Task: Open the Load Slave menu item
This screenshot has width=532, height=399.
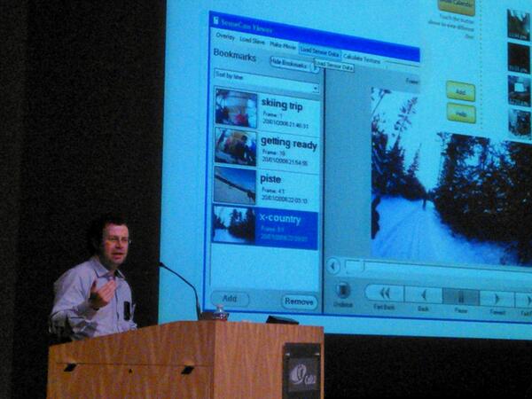Action: (x=252, y=41)
